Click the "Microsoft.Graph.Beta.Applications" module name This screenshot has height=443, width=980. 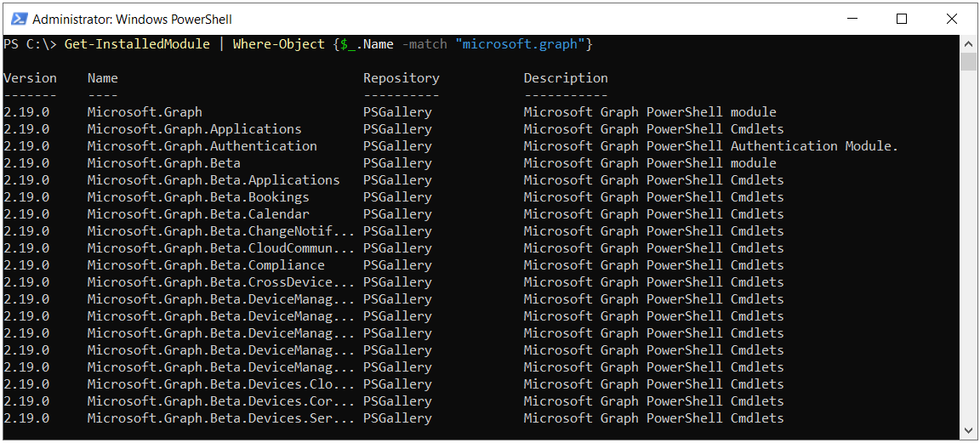pyautogui.click(x=214, y=180)
